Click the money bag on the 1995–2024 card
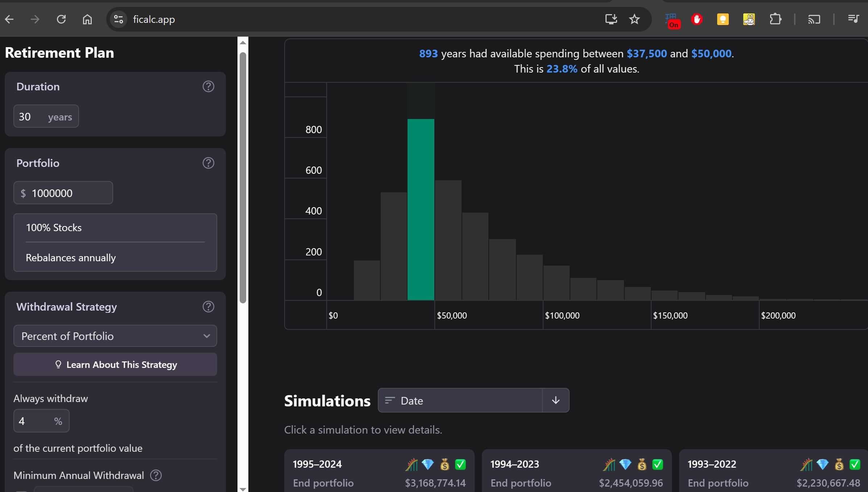The height and width of the screenshot is (492, 868). pyautogui.click(x=445, y=464)
